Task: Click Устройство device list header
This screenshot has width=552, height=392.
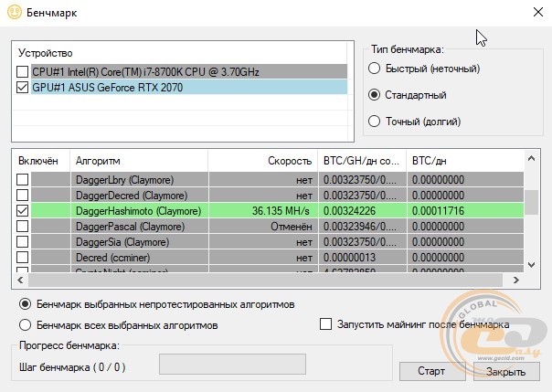Action: [46, 53]
